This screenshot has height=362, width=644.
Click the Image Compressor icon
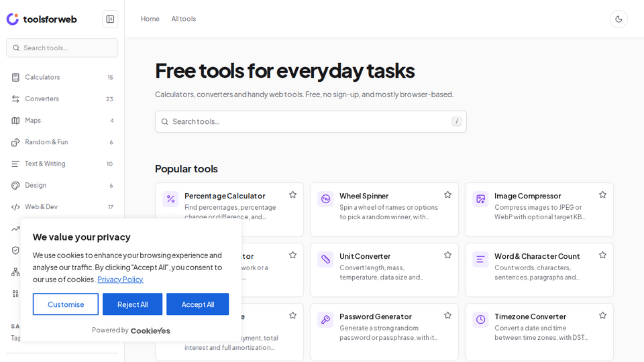(480, 199)
